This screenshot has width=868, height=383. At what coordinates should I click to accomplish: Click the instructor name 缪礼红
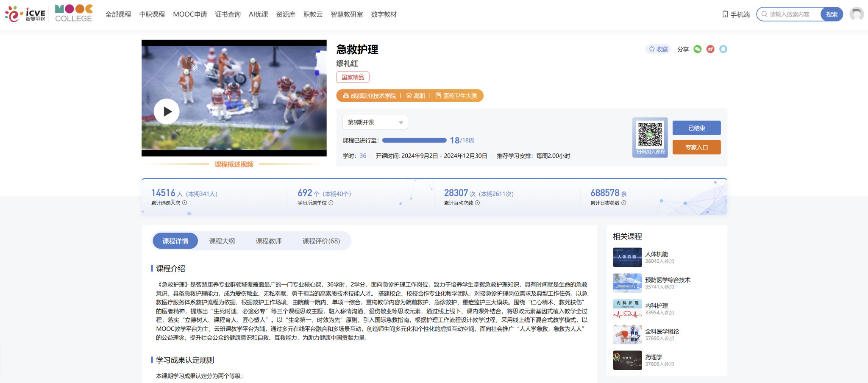click(347, 64)
